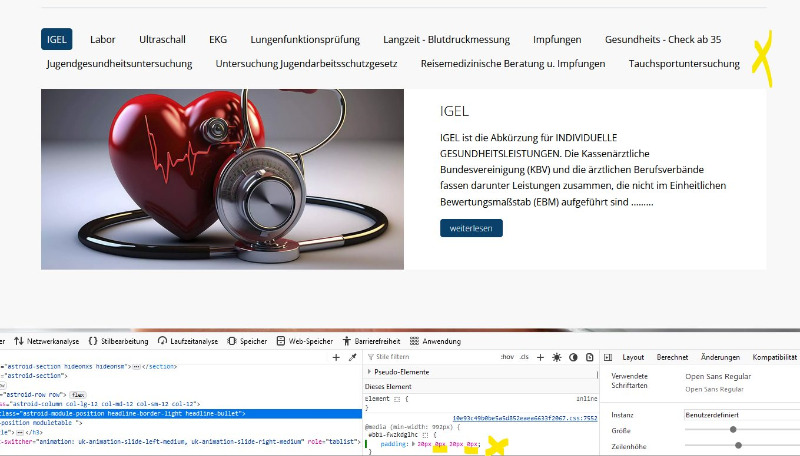Screen dimensions: 800x456
Task: Select the IGEL tab on the page
Action: click(x=57, y=39)
